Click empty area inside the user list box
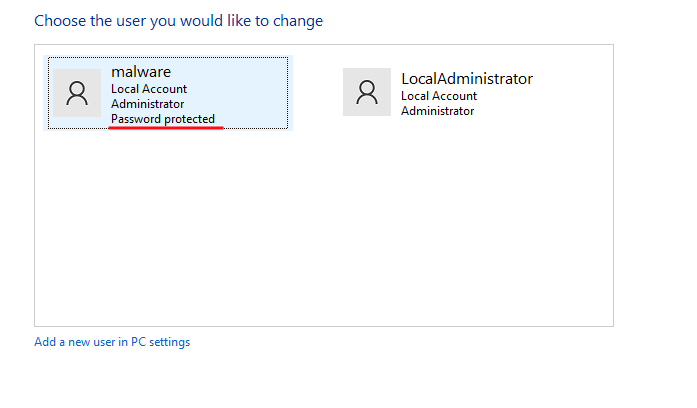Viewport: 697px width, 408px height. 320,240
